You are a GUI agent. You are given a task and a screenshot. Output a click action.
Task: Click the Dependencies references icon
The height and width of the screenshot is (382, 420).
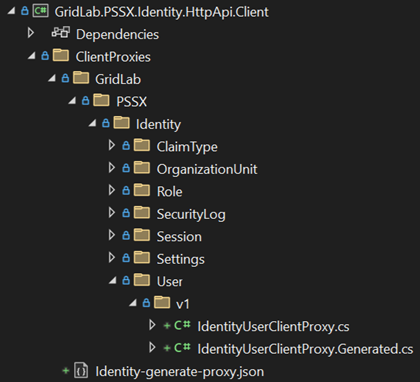click(x=61, y=33)
